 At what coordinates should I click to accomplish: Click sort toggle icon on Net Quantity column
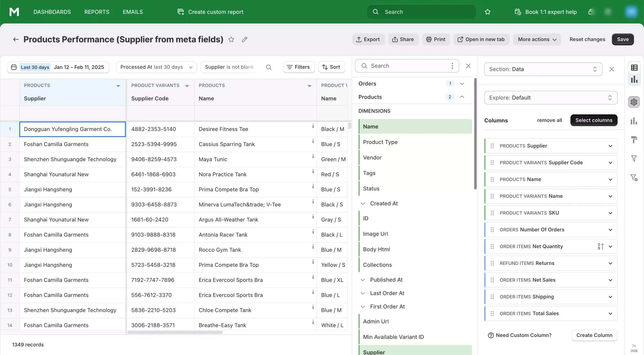[601, 247]
